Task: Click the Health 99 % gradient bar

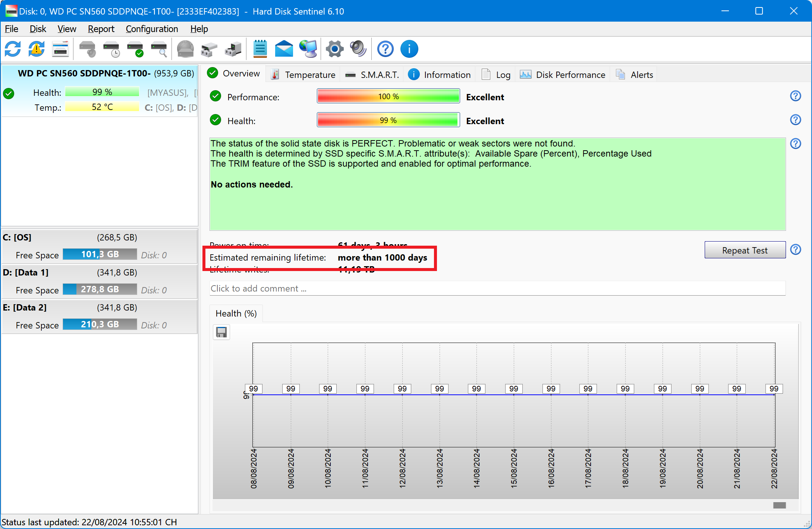Action: tap(388, 120)
